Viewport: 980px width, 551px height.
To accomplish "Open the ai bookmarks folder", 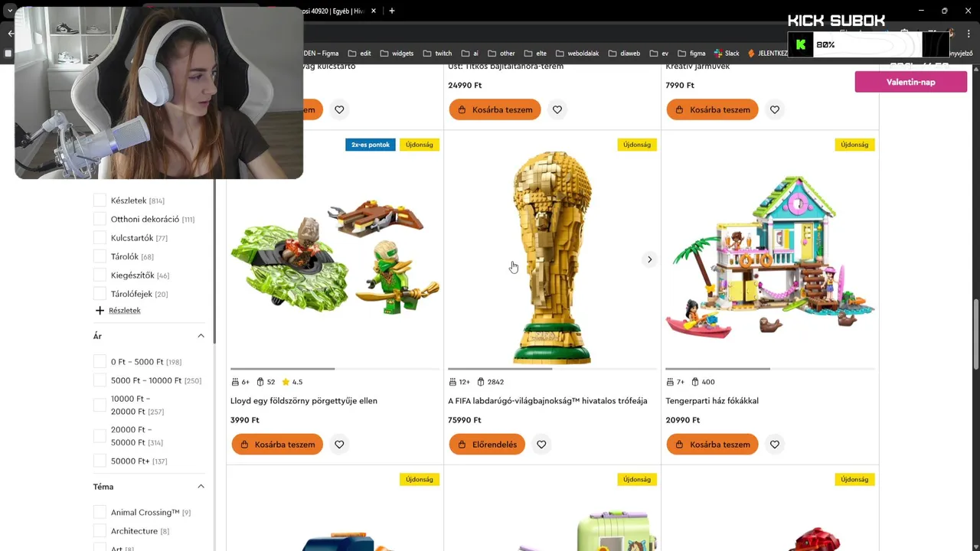I will pos(469,54).
